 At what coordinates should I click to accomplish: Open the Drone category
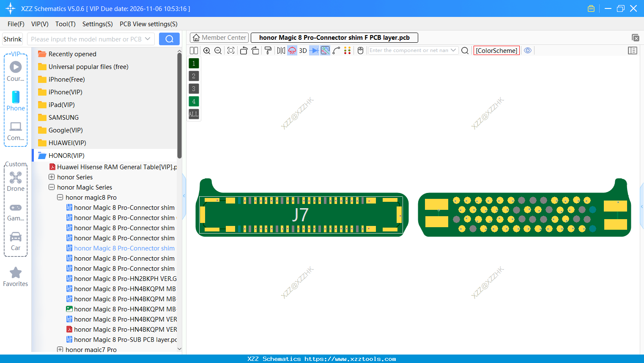point(16,181)
